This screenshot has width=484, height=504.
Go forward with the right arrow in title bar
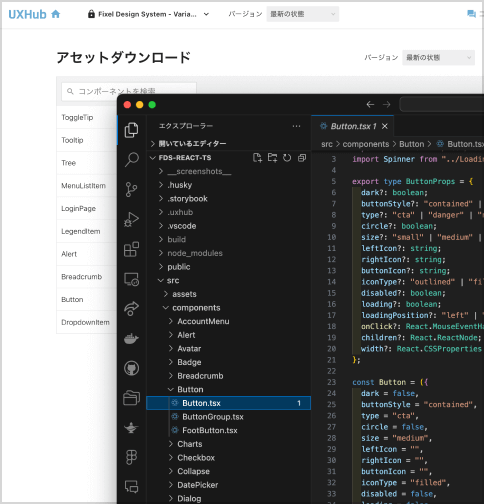(x=386, y=105)
